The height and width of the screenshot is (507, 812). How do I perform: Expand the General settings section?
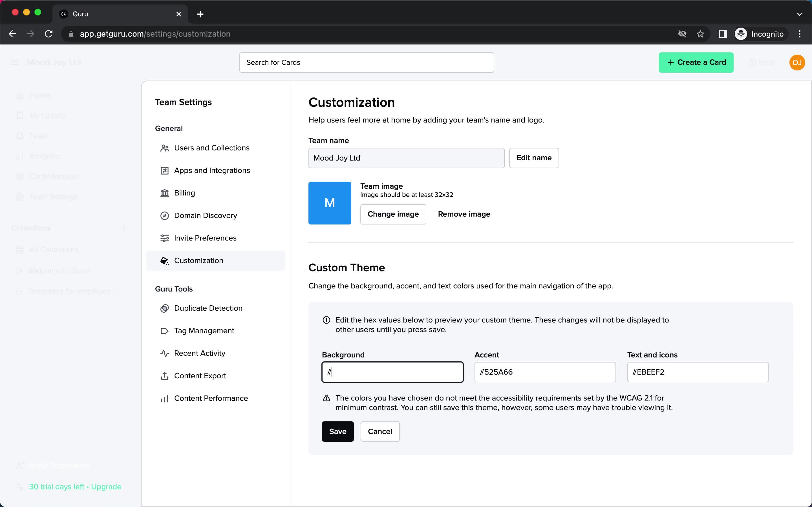click(x=169, y=128)
